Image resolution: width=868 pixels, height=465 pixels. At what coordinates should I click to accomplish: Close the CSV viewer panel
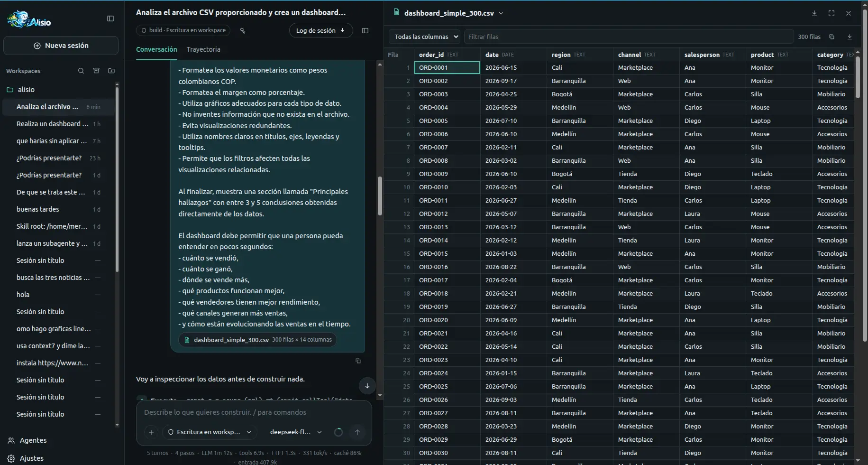coord(849,13)
